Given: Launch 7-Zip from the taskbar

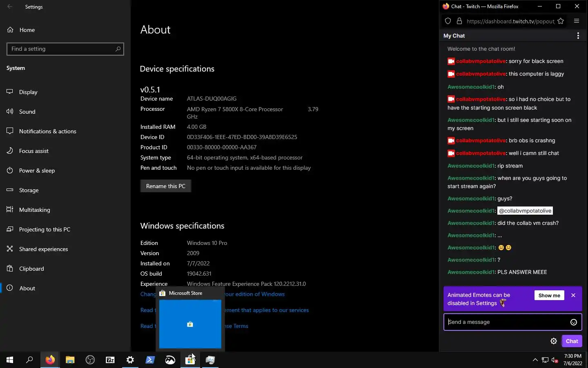Looking at the screenshot, I should click(x=110, y=360).
